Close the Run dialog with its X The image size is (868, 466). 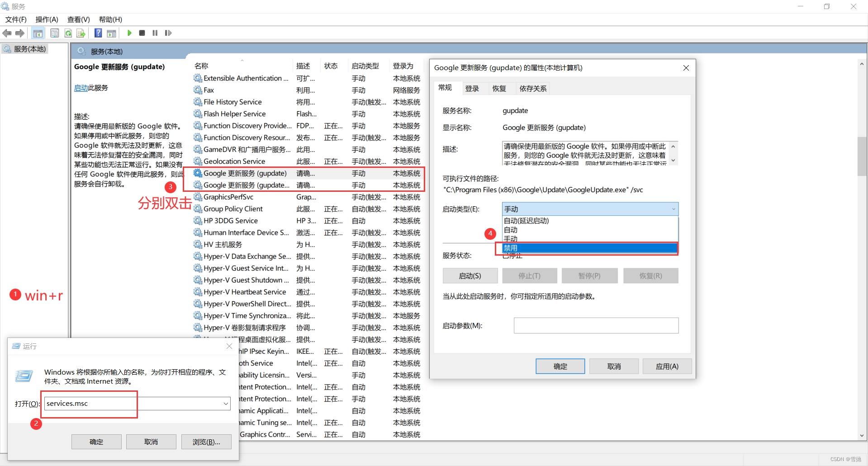pyautogui.click(x=229, y=346)
